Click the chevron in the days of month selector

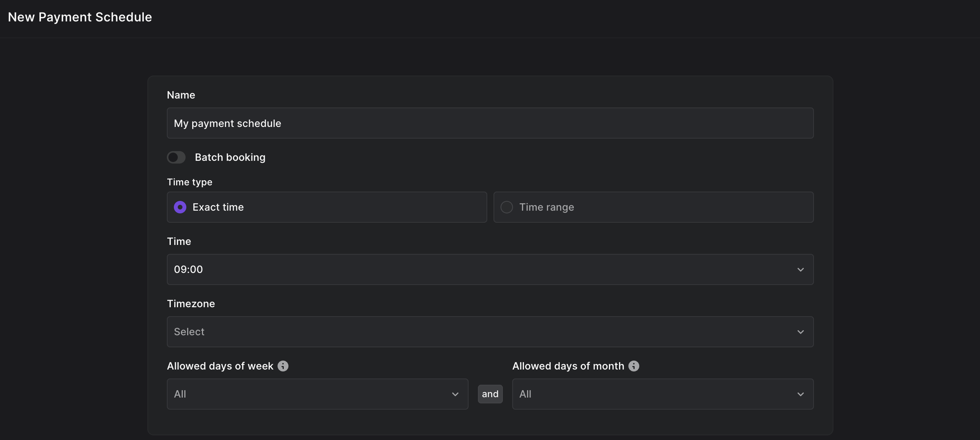click(x=800, y=394)
